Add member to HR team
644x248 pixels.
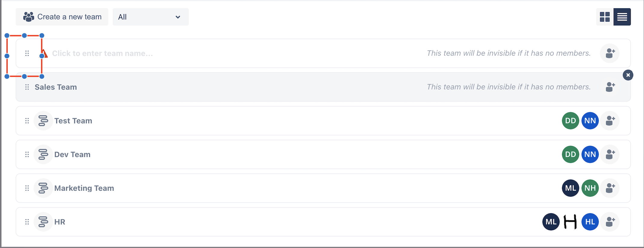pyautogui.click(x=610, y=222)
